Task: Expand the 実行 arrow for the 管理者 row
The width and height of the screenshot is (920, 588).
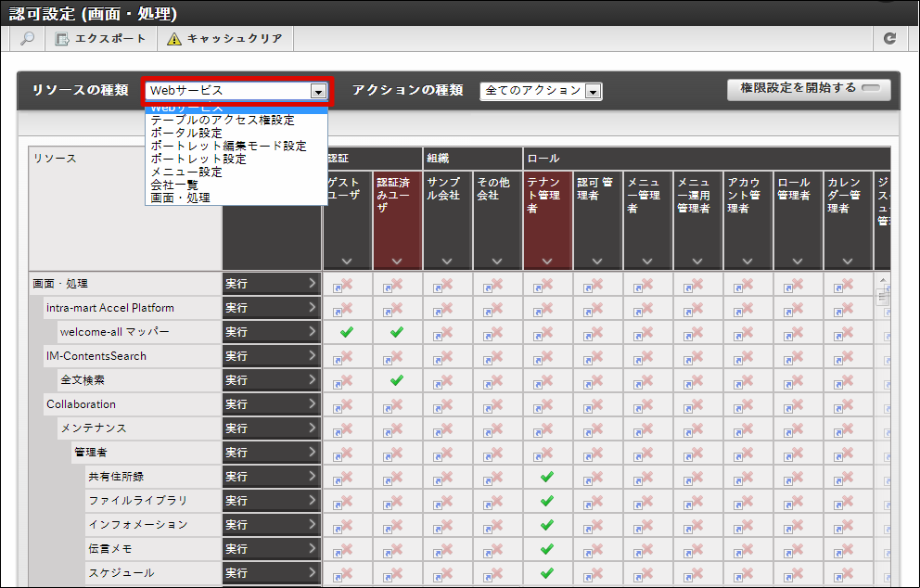Action: tap(312, 453)
